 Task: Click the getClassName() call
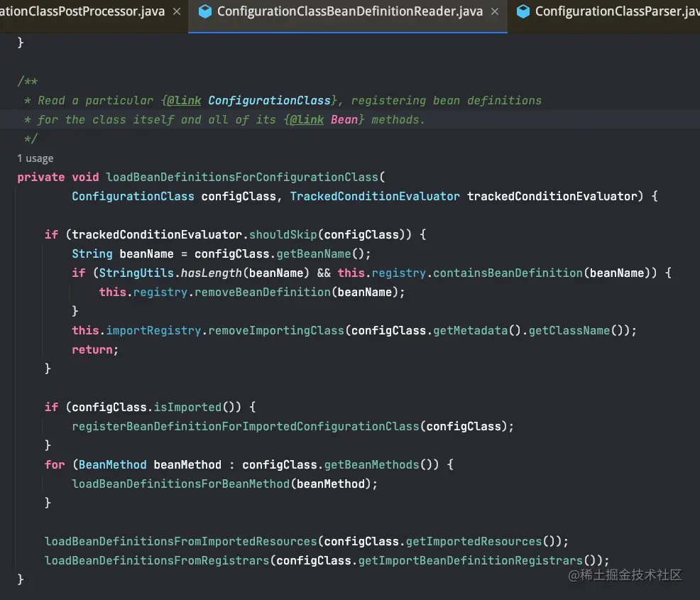pyautogui.click(x=576, y=331)
